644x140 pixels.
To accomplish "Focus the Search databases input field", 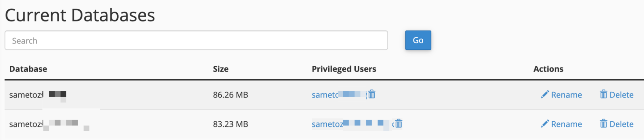I will point(196,40).
